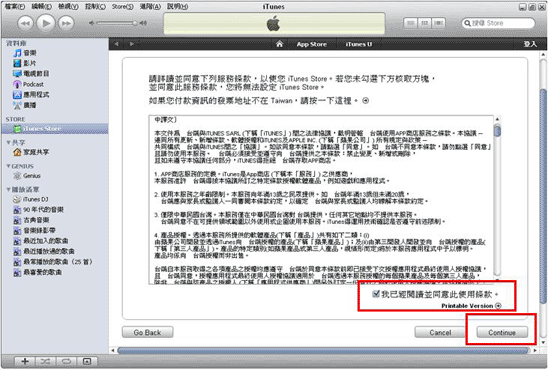Click the Store search field
The width and height of the screenshot is (548, 370).
(498, 23)
